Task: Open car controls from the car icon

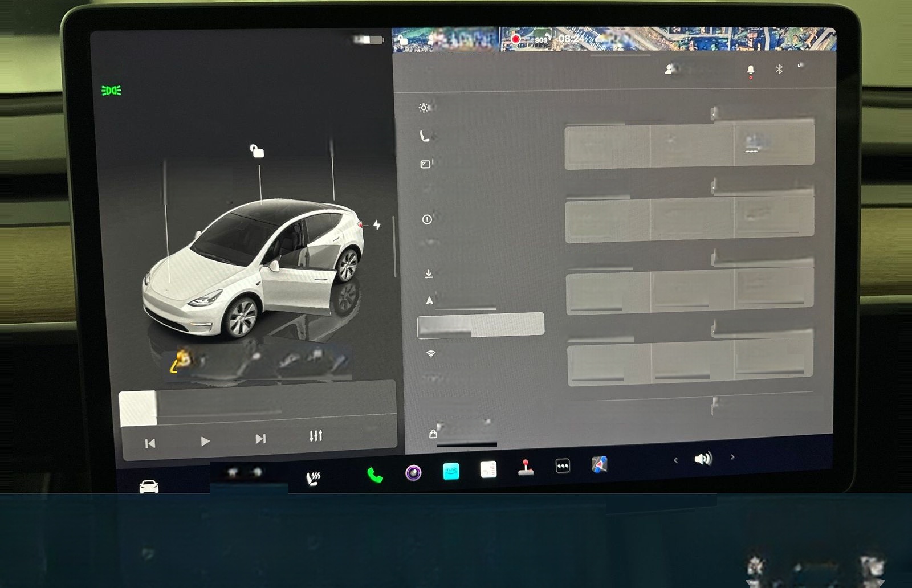Action: pos(149,486)
